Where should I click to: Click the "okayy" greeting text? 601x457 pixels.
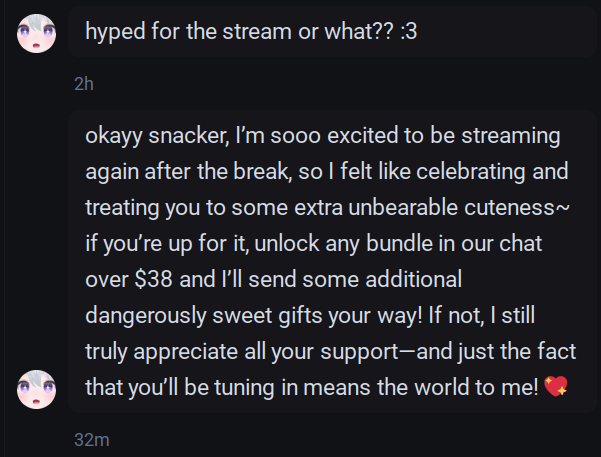click(x=114, y=135)
